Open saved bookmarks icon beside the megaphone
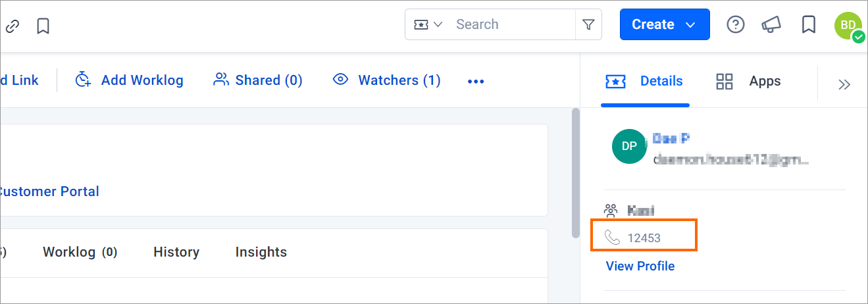Screen dimensions: 868x304 coord(809,24)
